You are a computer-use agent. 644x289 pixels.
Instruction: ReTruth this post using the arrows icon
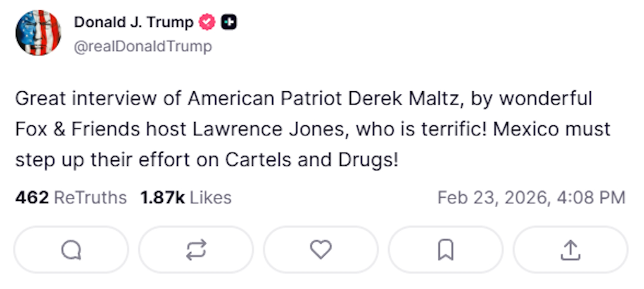196,250
